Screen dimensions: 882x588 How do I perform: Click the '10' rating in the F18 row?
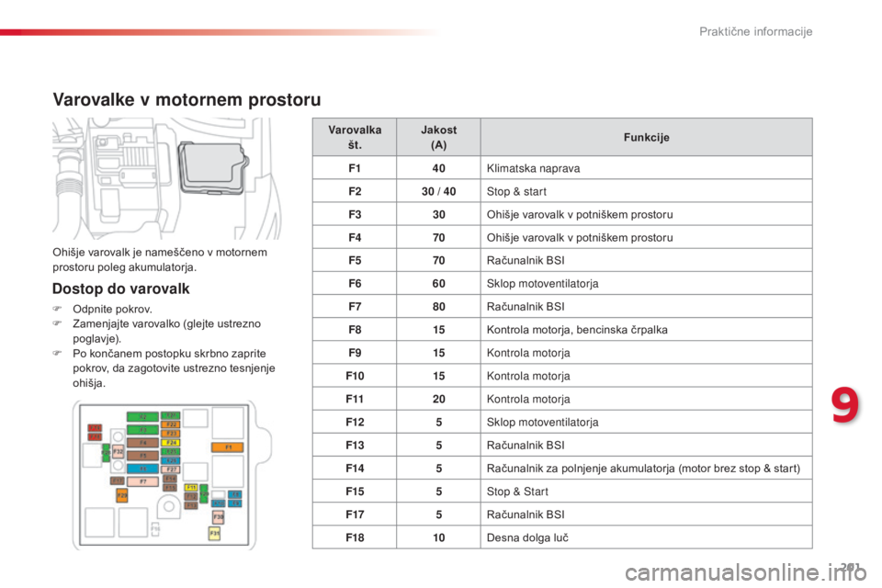(x=439, y=537)
